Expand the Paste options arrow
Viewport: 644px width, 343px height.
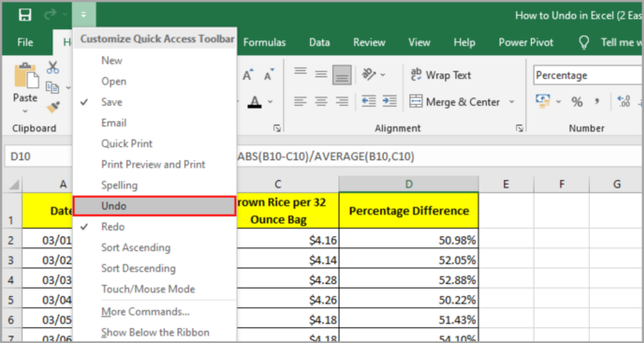[x=25, y=111]
